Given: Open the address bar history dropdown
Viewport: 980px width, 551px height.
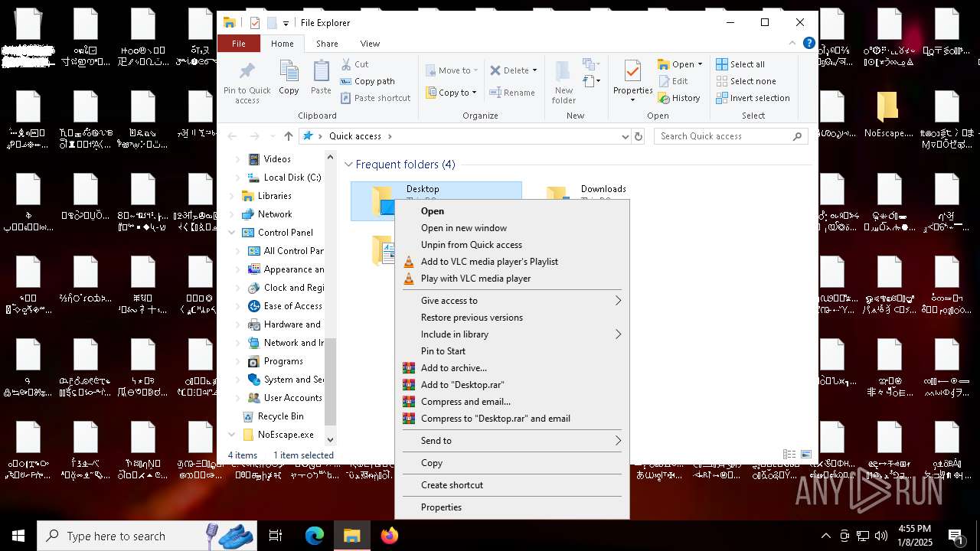Looking at the screenshot, I should pos(626,136).
